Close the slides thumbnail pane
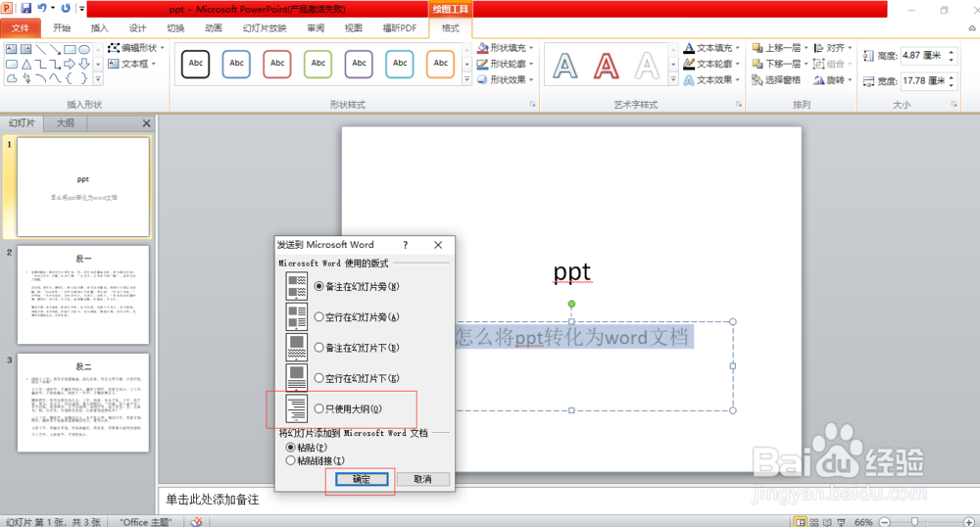This screenshot has height=527, width=980. [146, 123]
